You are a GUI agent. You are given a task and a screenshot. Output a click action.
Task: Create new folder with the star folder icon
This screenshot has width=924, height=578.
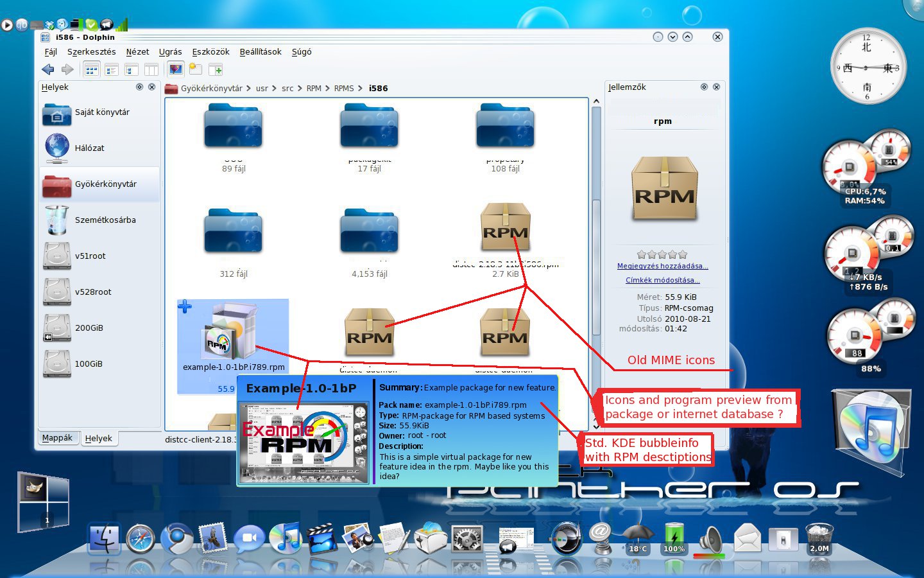[195, 69]
